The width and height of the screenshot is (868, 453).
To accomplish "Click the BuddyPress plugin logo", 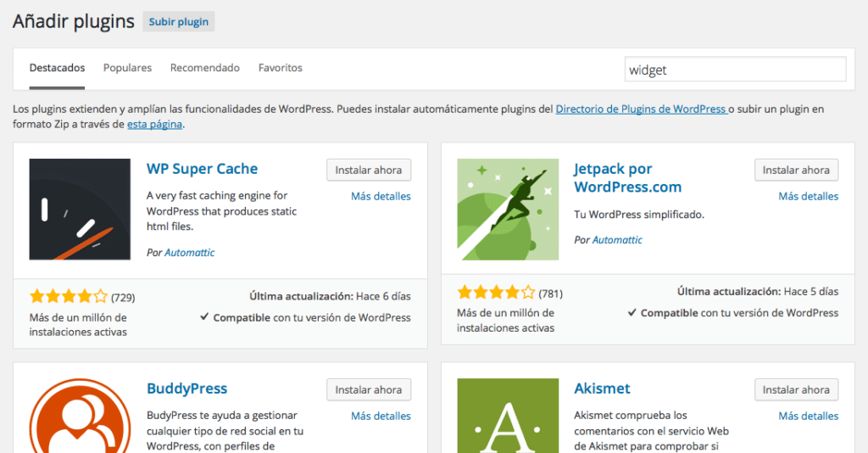I will point(80,416).
